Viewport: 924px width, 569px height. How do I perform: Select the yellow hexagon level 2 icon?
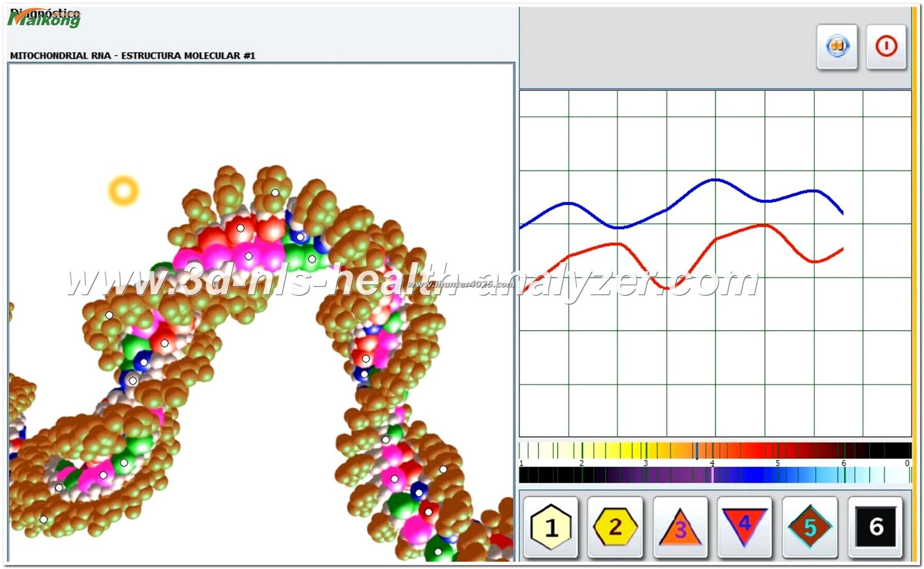[x=616, y=526]
